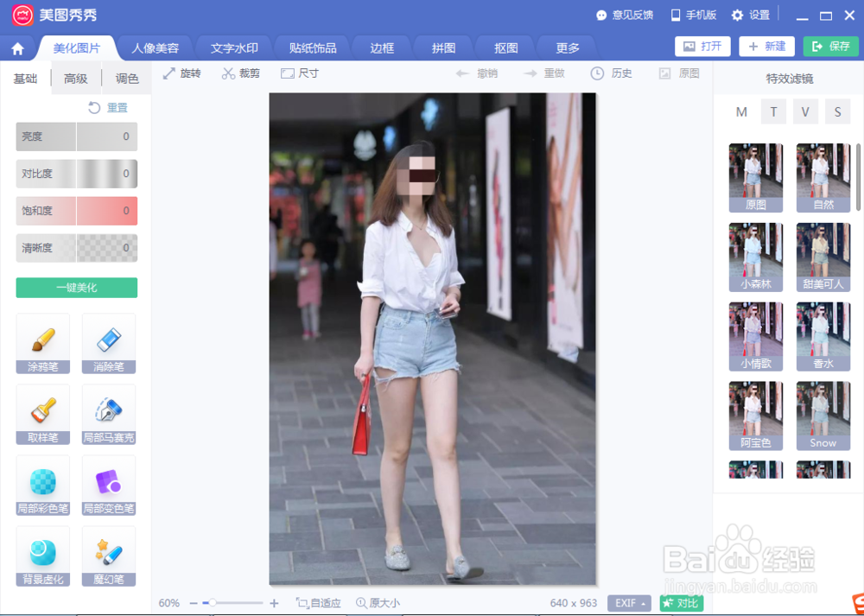Open the 背景虚化 background blur tool
The height and width of the screenshot is (616, 864).
click(x=43, y=556)
